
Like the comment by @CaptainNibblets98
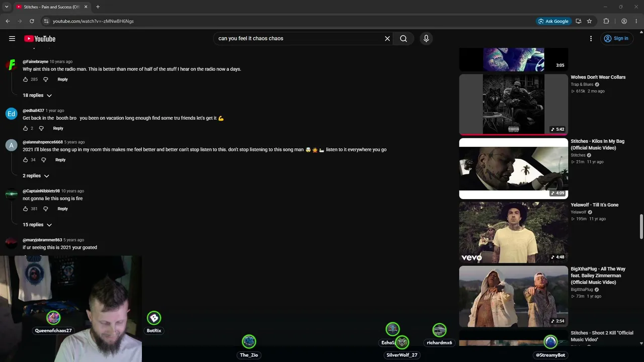click(x=25, y=209)
